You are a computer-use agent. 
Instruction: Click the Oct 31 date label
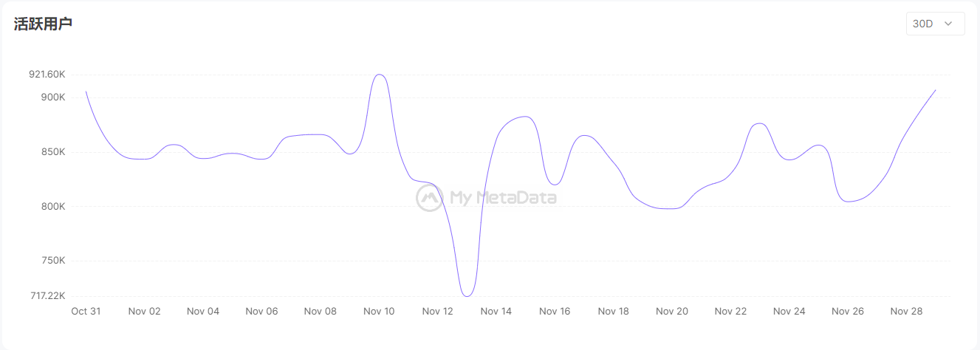(86, 312)
